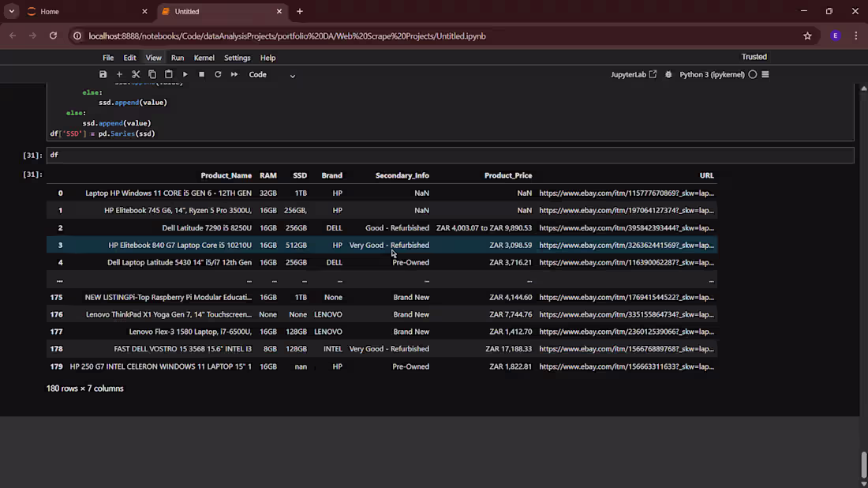Open a new browser tab
The height and width of the screenshot is (488, 868).
point(300,12)
